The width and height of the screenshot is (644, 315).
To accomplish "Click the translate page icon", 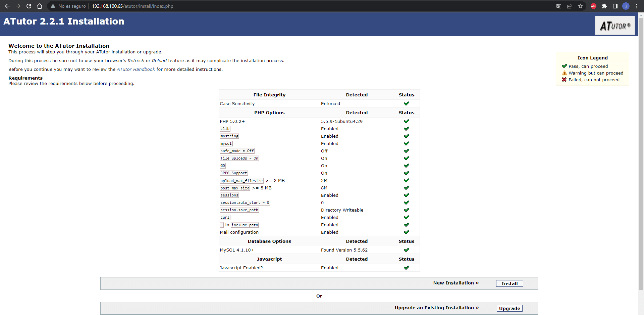I will [x=559, y=6].
